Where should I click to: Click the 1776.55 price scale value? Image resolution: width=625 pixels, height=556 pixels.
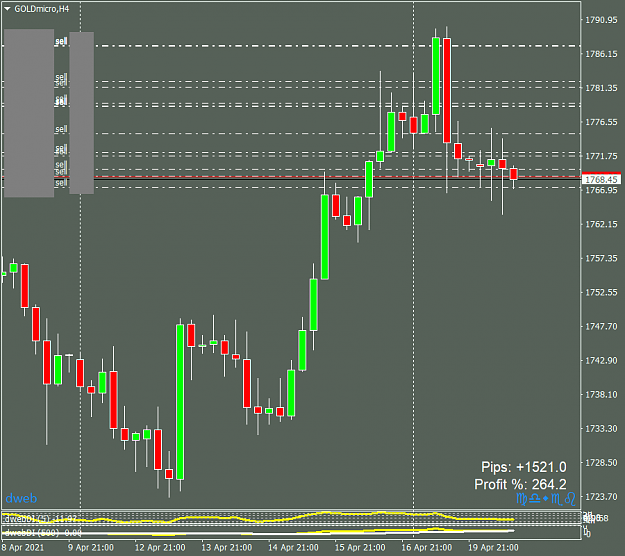[x=601, y=122]
